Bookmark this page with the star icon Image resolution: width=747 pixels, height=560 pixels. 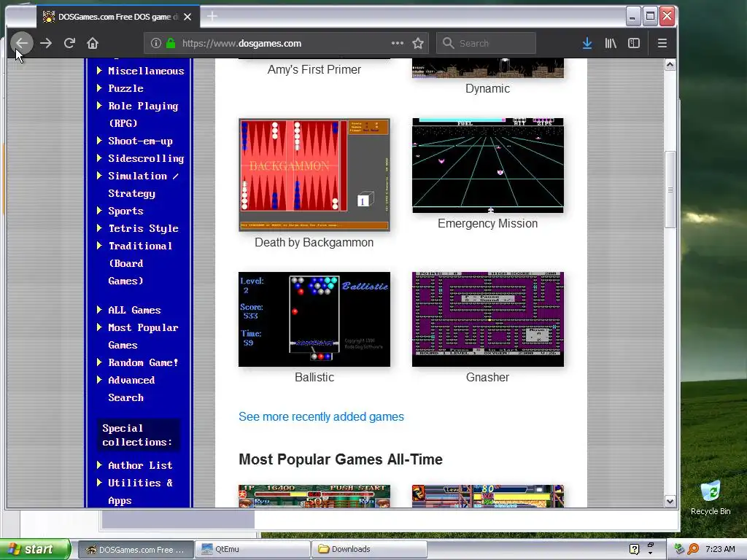[418, 43]
